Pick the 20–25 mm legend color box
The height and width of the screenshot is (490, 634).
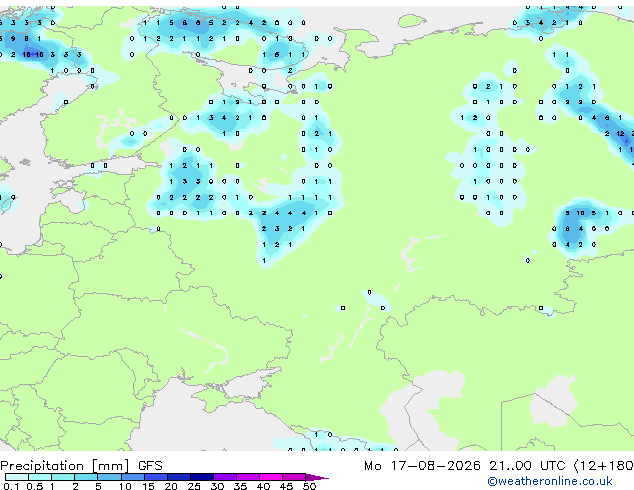coord(179,477)
